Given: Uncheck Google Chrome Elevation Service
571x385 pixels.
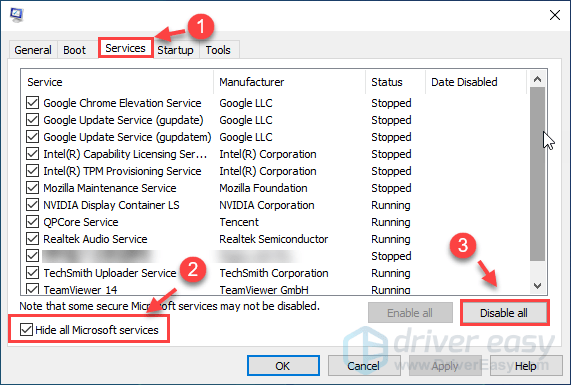Looking at the screenshot, I should (x=32, y=103).
